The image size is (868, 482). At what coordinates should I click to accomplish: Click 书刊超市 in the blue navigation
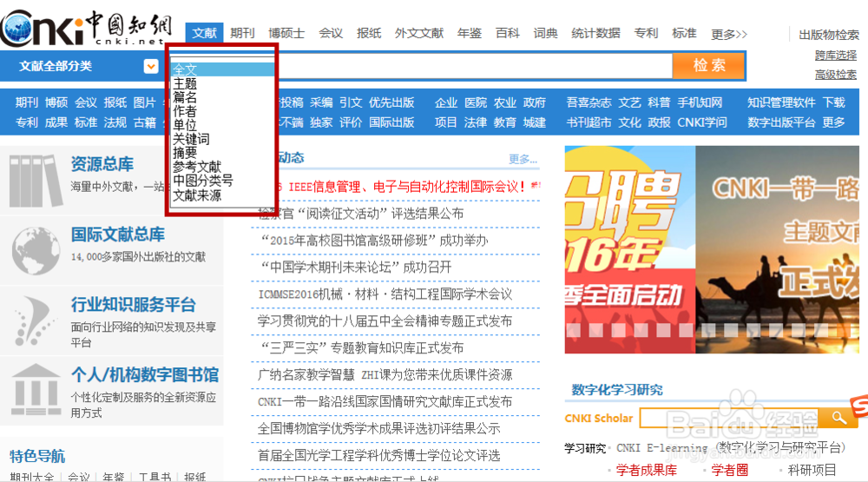pos(589,122)
